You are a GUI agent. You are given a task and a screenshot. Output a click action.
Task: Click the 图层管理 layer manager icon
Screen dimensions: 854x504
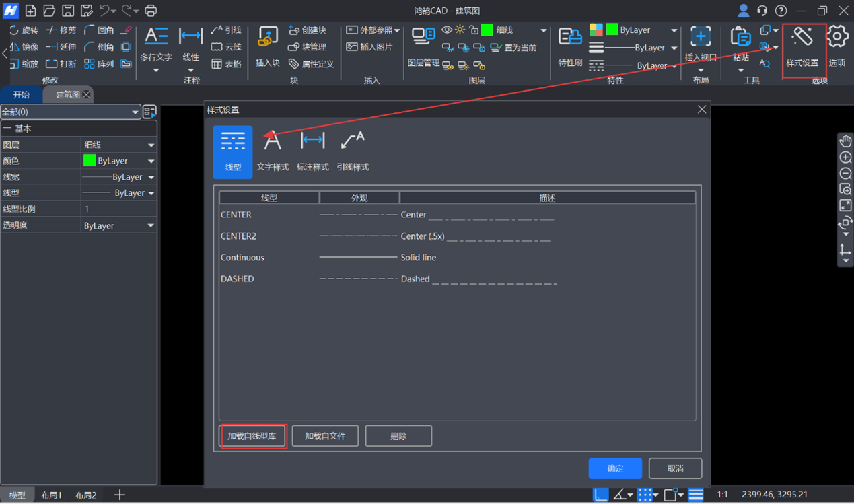(423, 44)
